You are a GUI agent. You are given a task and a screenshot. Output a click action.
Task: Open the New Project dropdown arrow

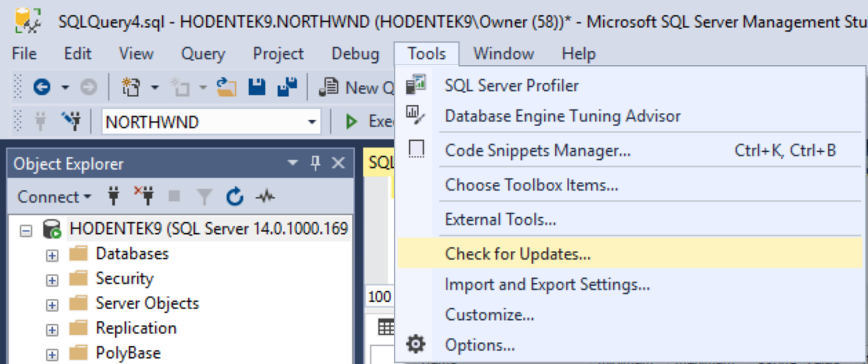(155, 87)
